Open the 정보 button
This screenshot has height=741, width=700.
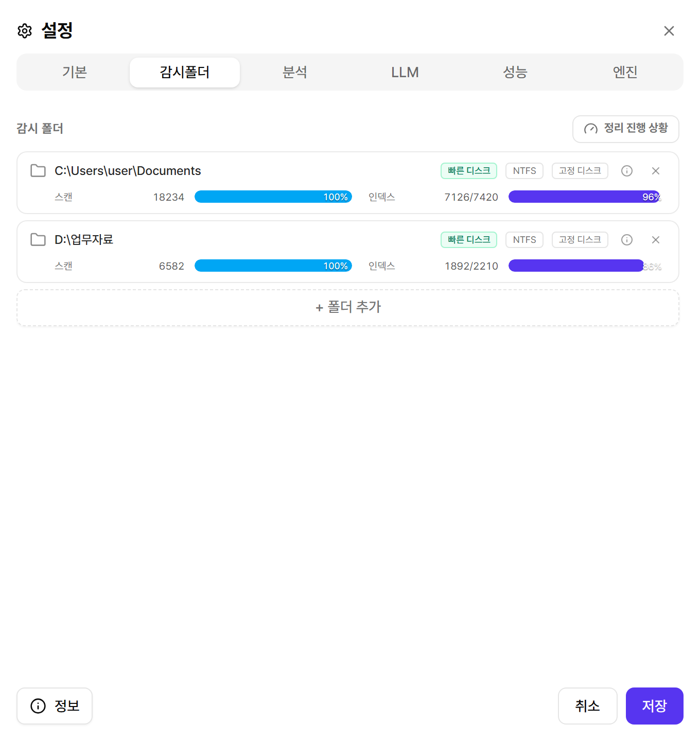(55, 706)
